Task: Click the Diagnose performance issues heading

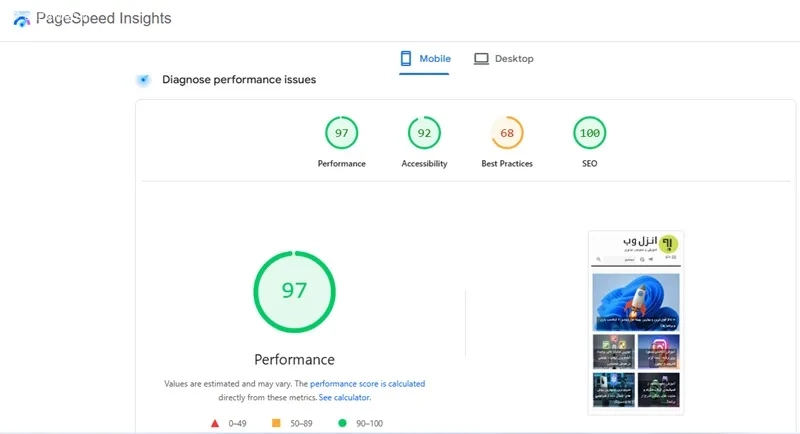Action: coord(239,80)
